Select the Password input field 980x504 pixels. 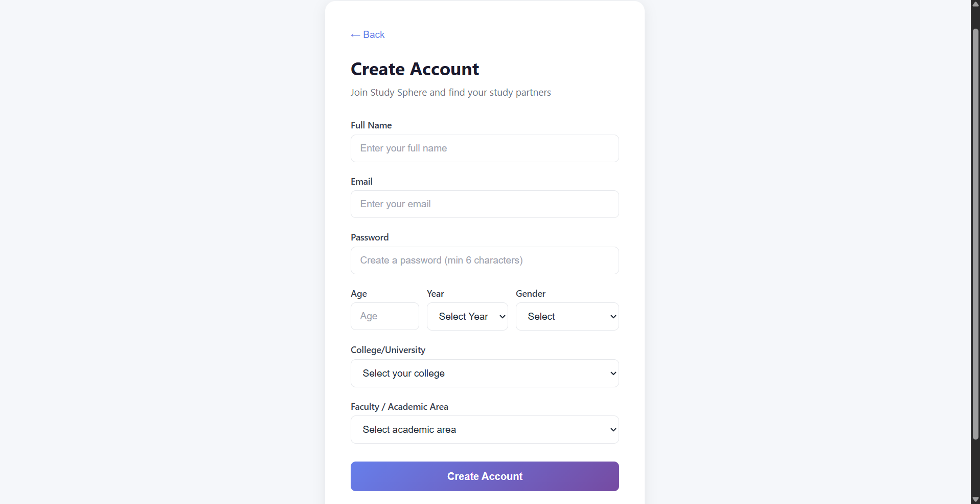[485, 260]
